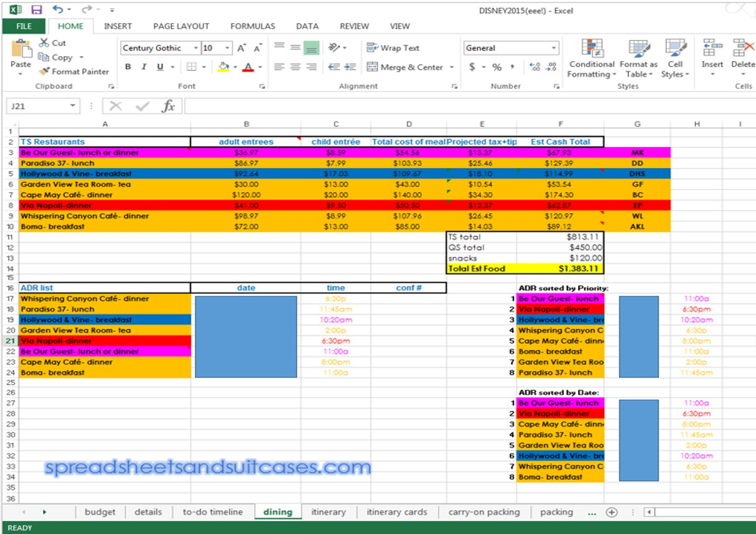Click the Cut scissors icon
Image resolution: width=756 pixels, height=534 pixels.
click(x=44, y=43)
